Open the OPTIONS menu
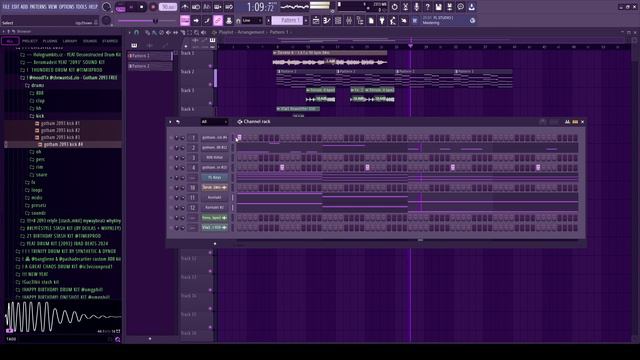Viewport: 640px width, 360px height. [67, 7]
